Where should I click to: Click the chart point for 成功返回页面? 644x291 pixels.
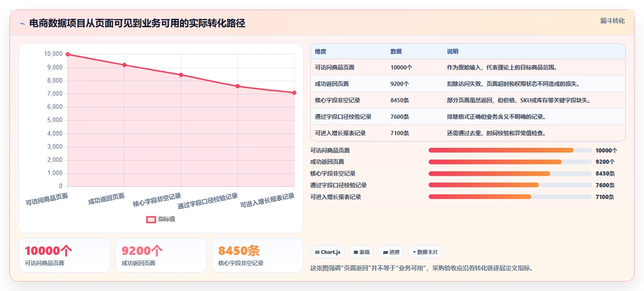tap(124, 65)
